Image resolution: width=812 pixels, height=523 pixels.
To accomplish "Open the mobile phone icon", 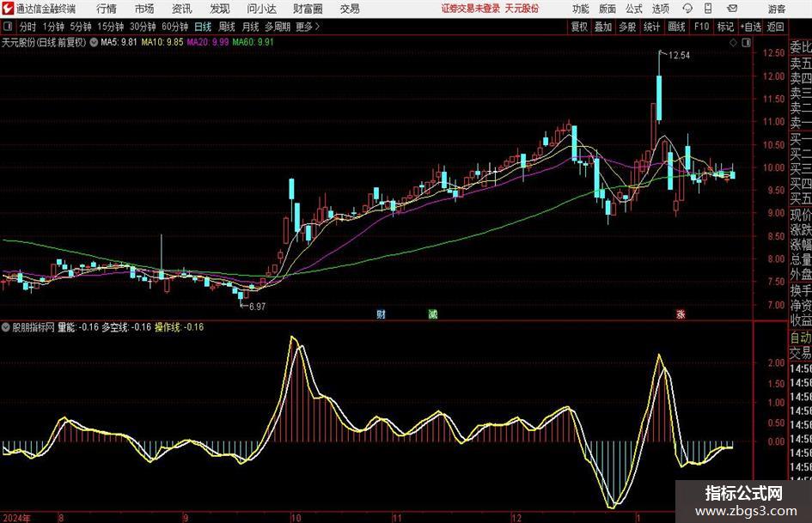I will 708,9.
